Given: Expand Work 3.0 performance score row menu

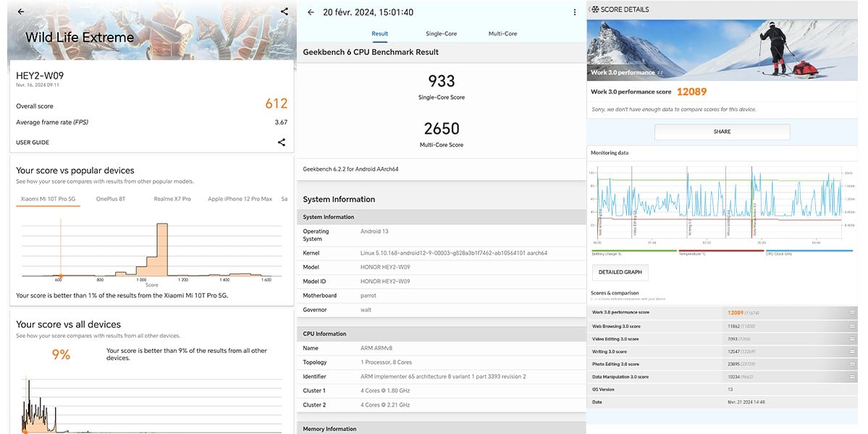Looking at the screenshot, I should point(853,312).
